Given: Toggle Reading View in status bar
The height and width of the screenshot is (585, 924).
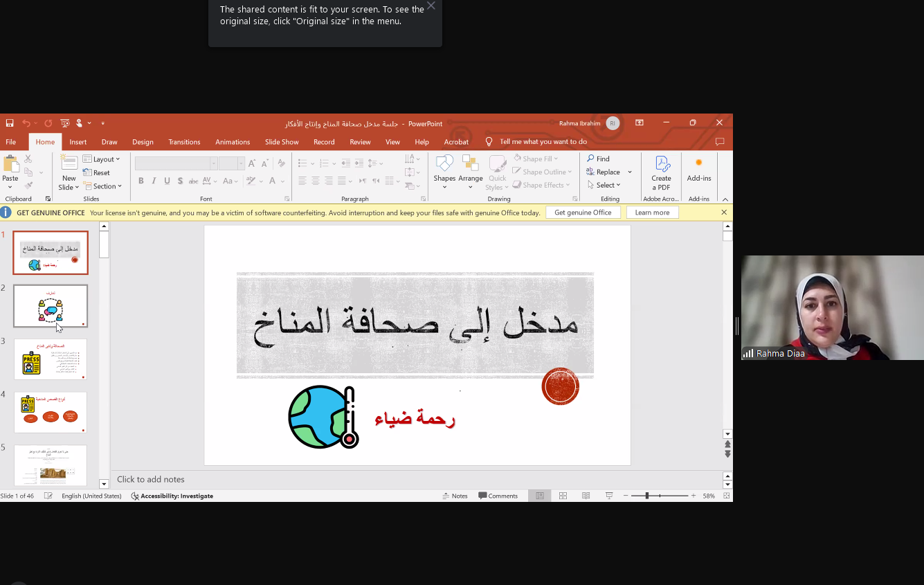Looking at the screenshot, I should click(586, 496).
